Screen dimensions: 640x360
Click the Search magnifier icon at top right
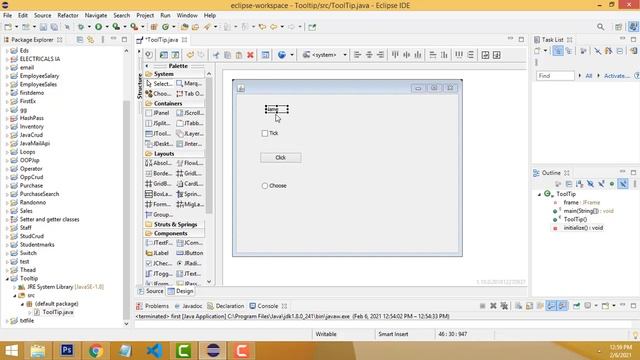point(600,27)
